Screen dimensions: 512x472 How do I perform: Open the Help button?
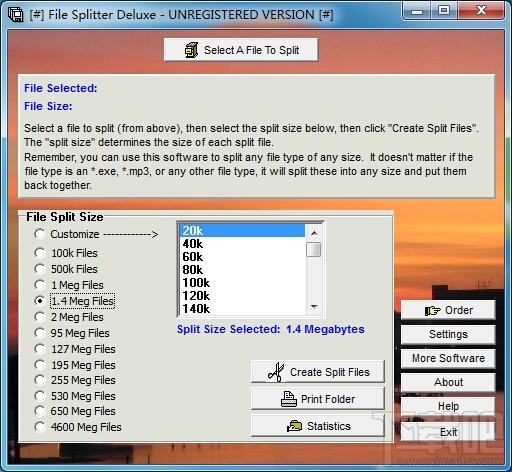coord(448,406)
